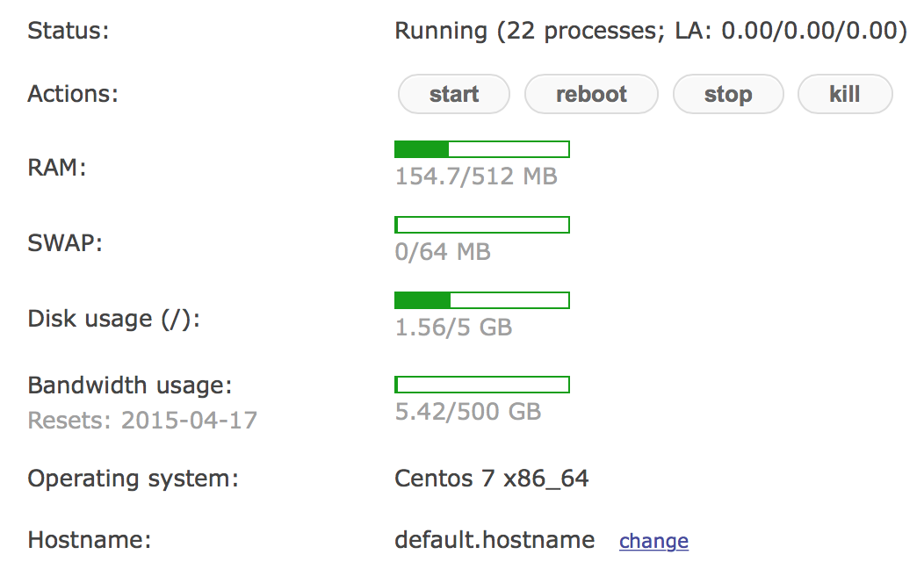
Task: Click the RAM usage progress bar
Action: point(482,149)
